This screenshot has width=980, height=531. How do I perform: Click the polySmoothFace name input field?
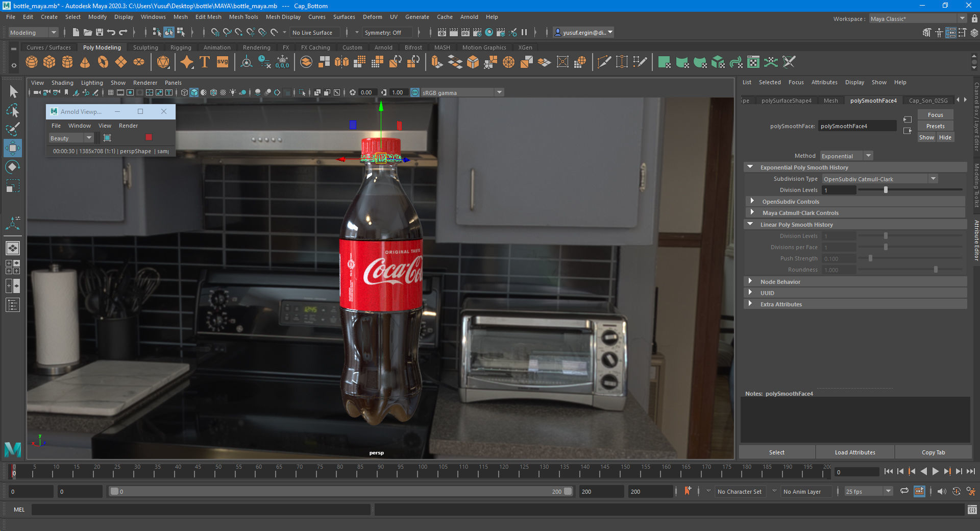(857, 126)
